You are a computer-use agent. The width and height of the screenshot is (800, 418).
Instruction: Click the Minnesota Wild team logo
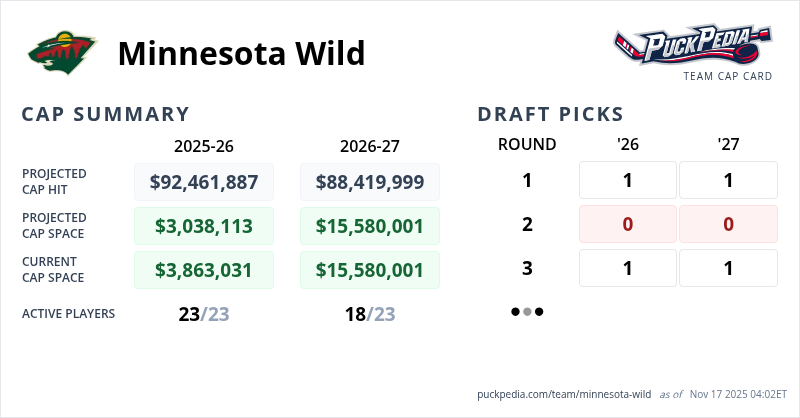(63, 53)
